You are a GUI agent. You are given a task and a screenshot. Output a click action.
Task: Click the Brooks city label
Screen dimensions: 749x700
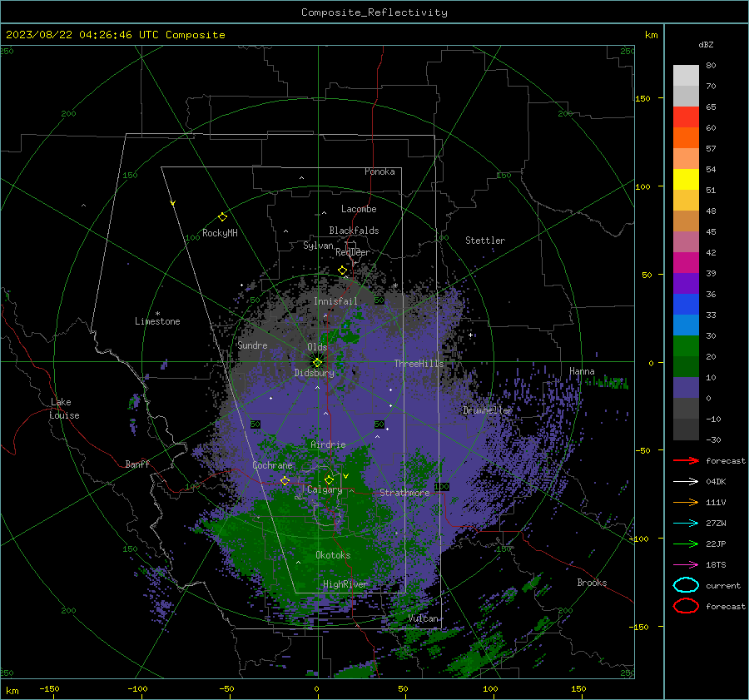point(592,583)
